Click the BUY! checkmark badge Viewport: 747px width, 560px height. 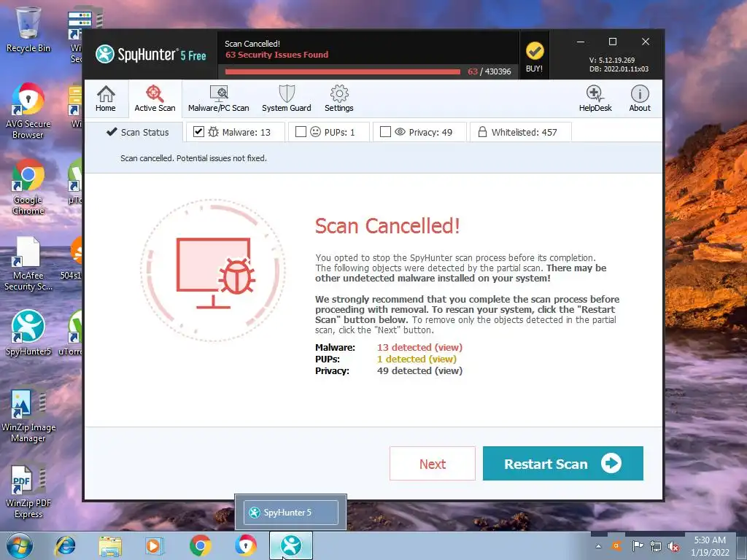tap(535, 56)
